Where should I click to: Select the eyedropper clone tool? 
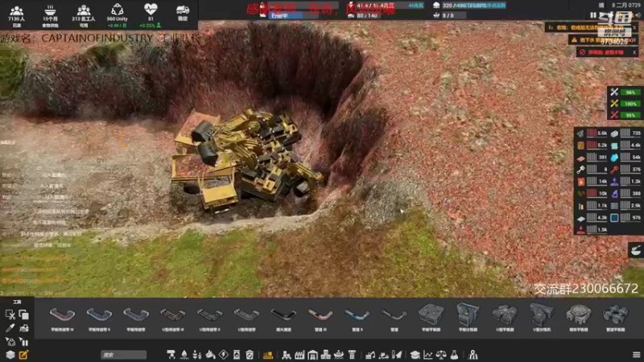[10, 328]
